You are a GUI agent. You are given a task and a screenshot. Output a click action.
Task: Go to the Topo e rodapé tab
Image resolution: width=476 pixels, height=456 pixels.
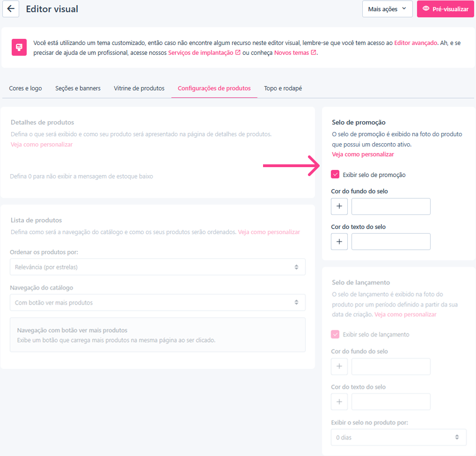point(283,88)
